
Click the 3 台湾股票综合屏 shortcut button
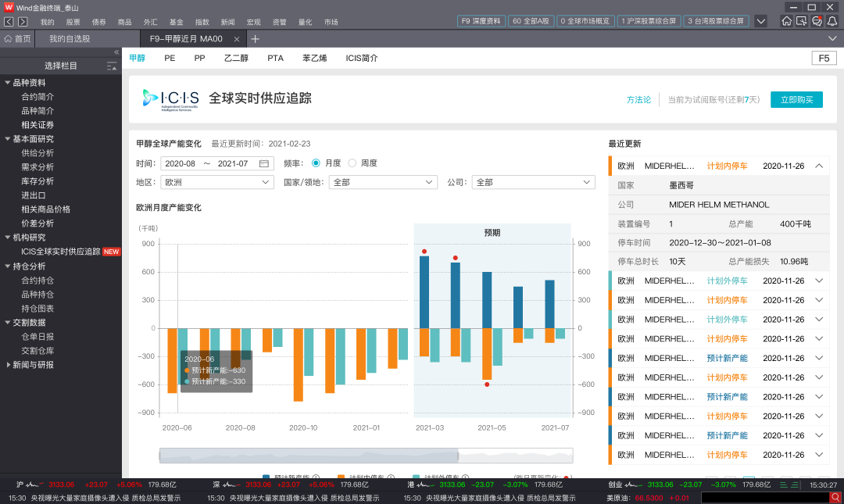tap(716, 21)
